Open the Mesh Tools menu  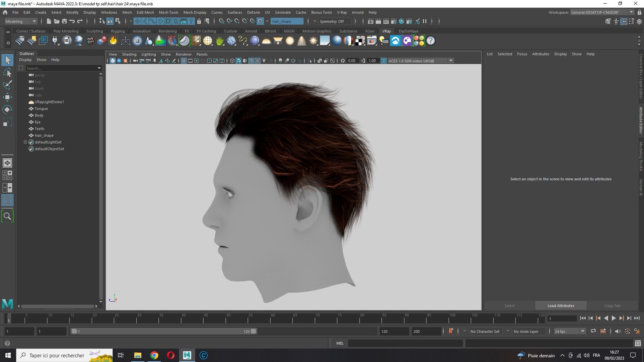pyautogui.click(x=169, y=12)
